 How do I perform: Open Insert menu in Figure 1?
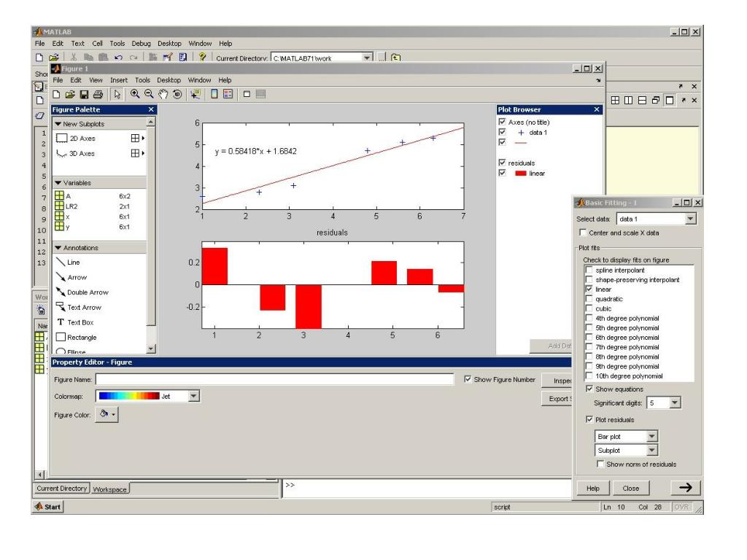pos(119,80)
